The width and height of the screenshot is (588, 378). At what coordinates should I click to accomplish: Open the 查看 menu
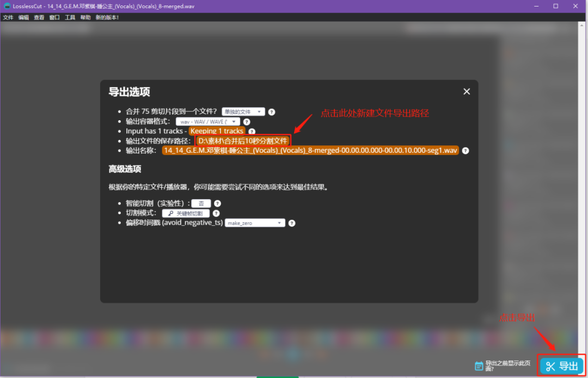[39, 17]
